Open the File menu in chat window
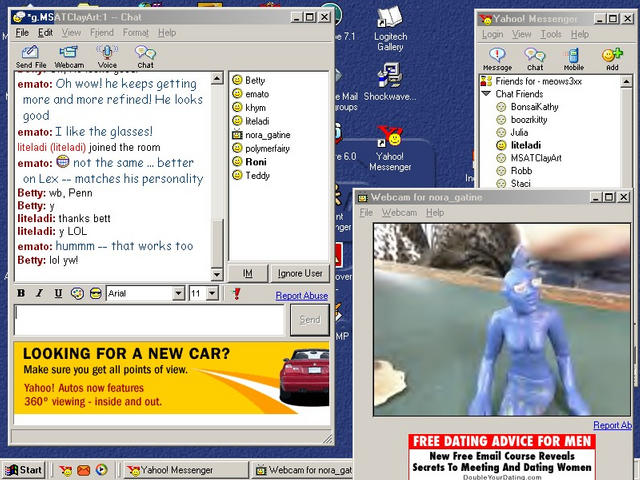 [22, 33]
